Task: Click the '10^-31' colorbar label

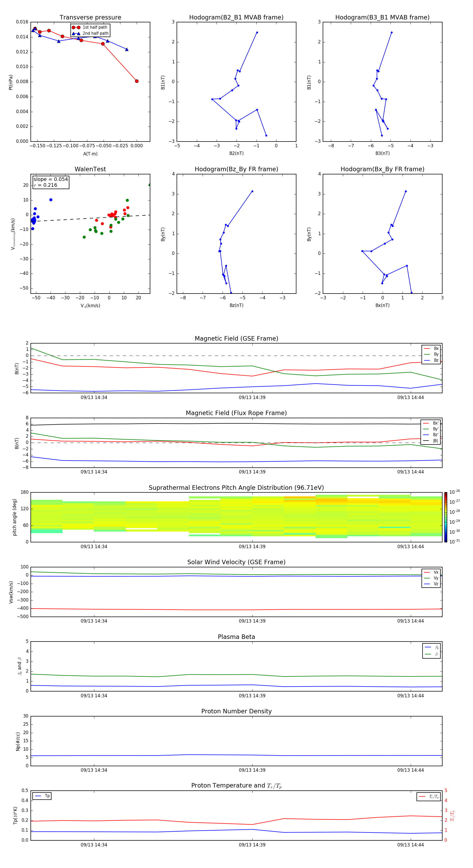Action: 455,542
